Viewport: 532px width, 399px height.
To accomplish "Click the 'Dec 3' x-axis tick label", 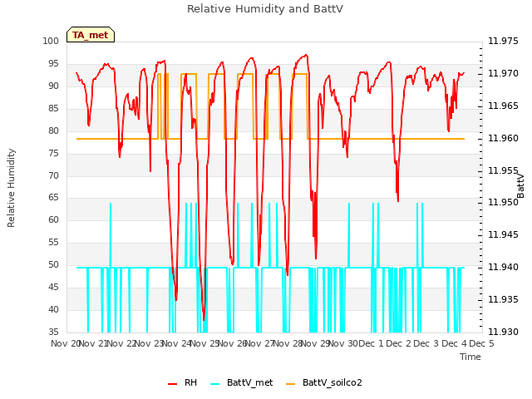I will [426, 343].
